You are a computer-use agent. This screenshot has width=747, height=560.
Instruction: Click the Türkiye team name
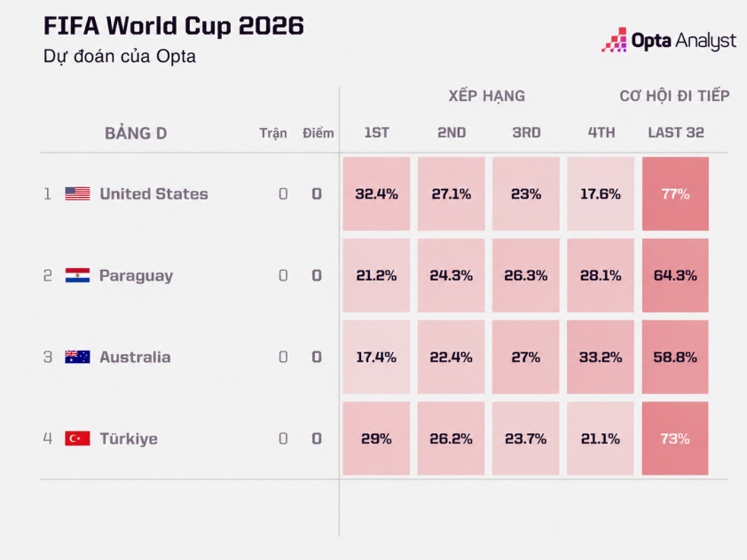(x=129, y=438)
